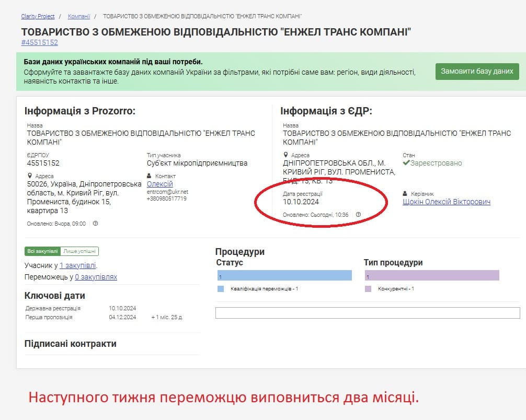Click the purple 'Конкурентні' procedure type bar
This screenshot has width=526, height=420.
pos(432,276)
